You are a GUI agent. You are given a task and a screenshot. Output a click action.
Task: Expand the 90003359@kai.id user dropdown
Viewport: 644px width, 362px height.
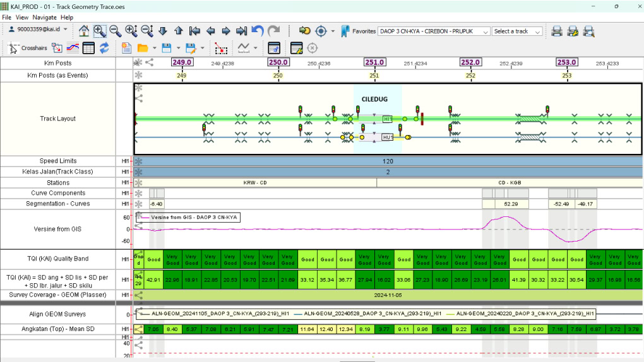(38, 29)
